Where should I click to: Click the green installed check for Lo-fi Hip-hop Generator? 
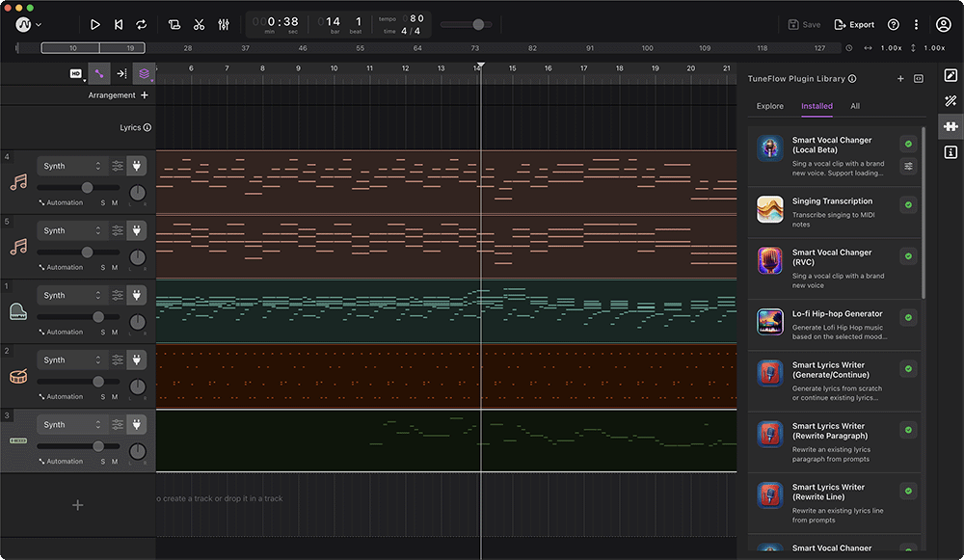click(x=908, y=318)
